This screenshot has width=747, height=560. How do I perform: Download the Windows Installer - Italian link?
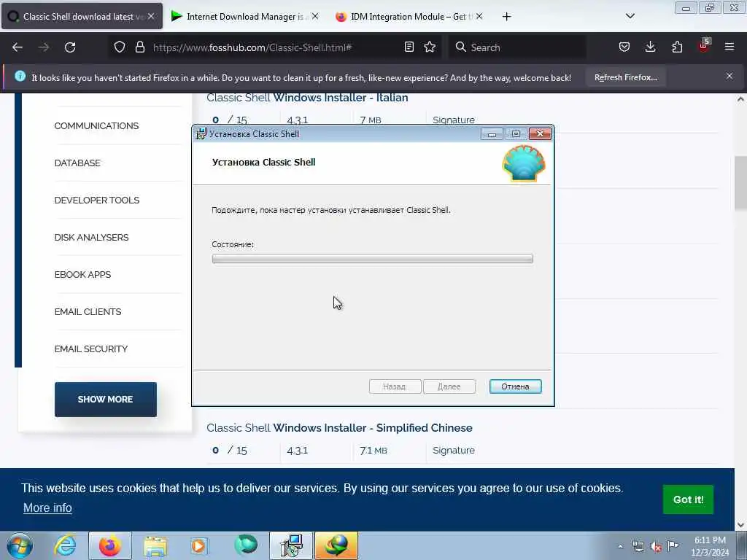pos(307,98)
